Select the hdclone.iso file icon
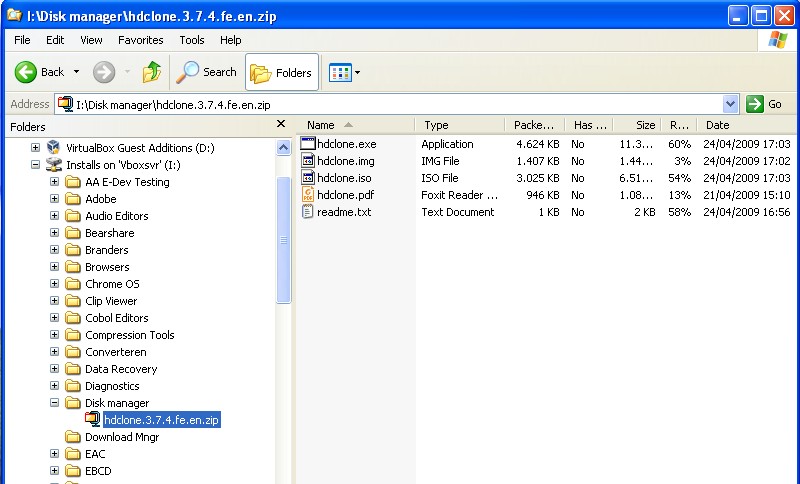This screenshot has width=800, height=484. (x=308, y=178)
